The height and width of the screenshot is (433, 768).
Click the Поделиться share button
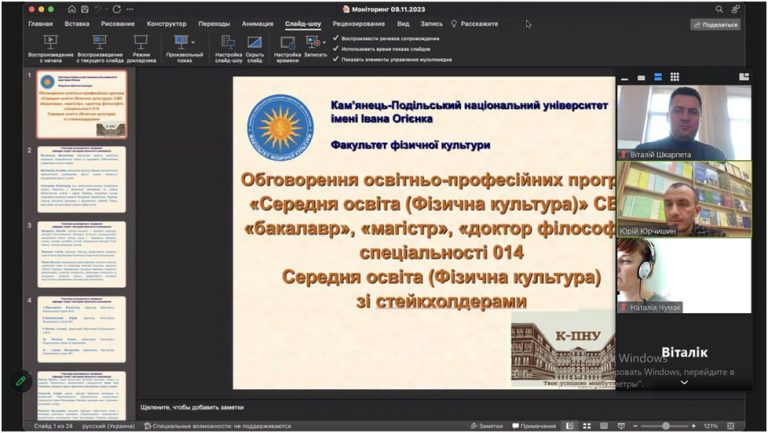coord(716,24)
